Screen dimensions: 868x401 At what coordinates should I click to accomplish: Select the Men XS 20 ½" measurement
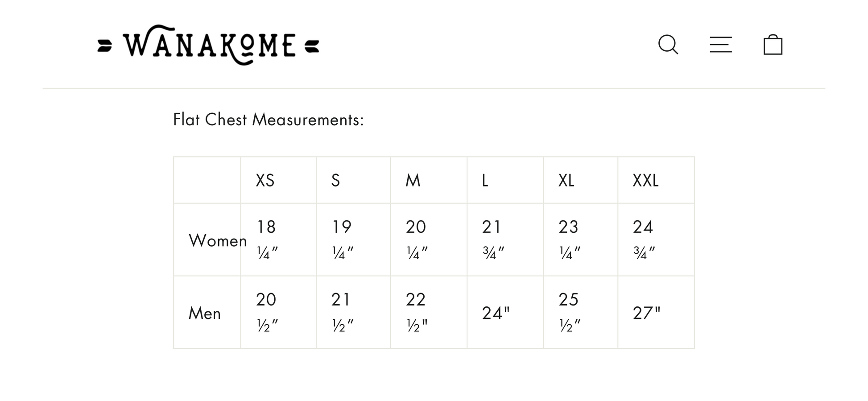coord(268,312)
